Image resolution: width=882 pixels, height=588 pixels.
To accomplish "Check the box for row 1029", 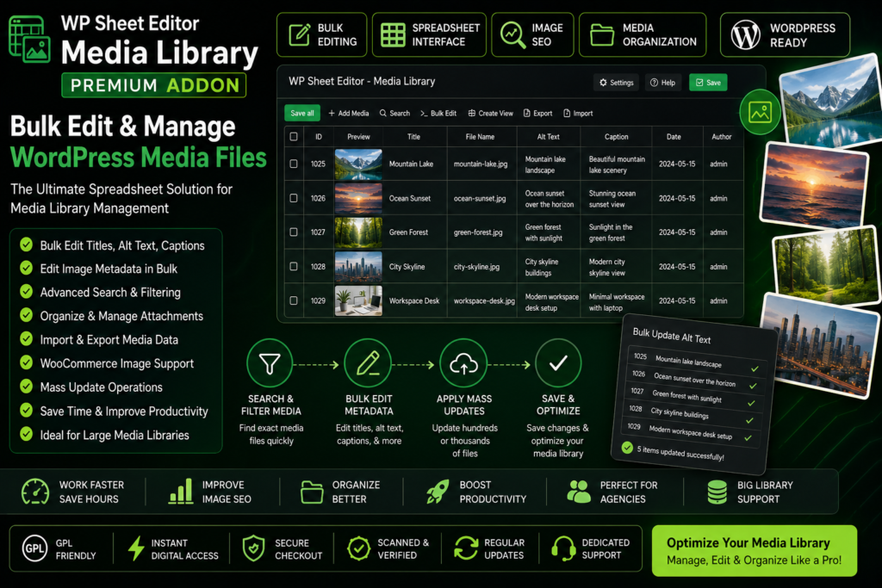I will point(294,300).
